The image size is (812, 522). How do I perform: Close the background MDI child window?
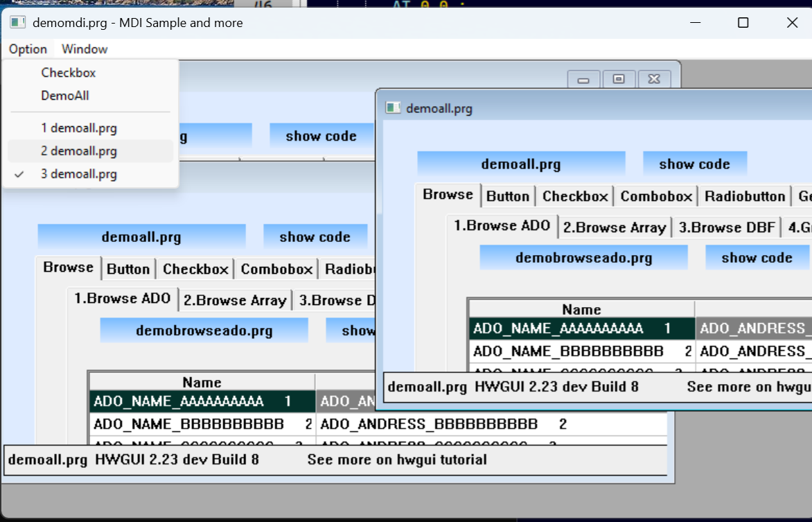pyautogui.click(x=654, y=80)
